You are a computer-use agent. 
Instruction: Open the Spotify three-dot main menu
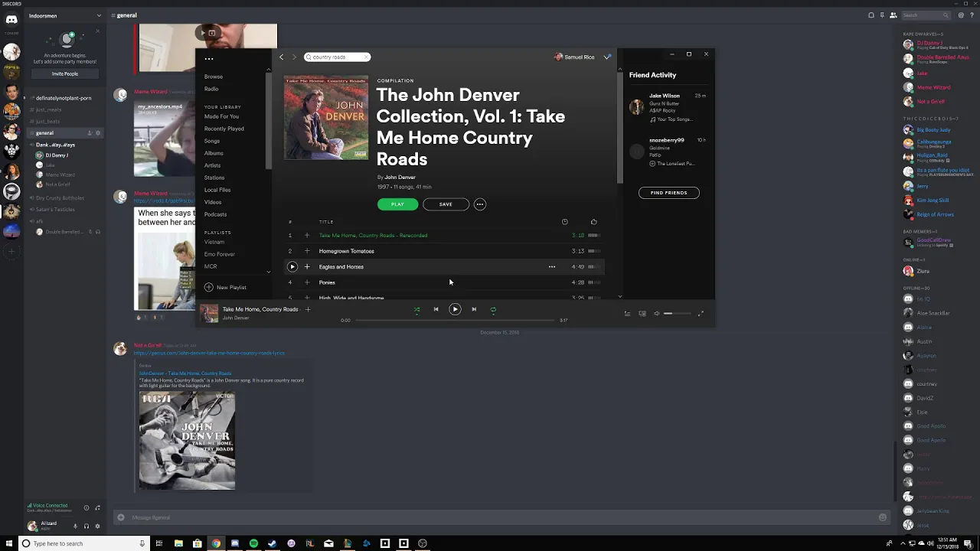(209, 58)
